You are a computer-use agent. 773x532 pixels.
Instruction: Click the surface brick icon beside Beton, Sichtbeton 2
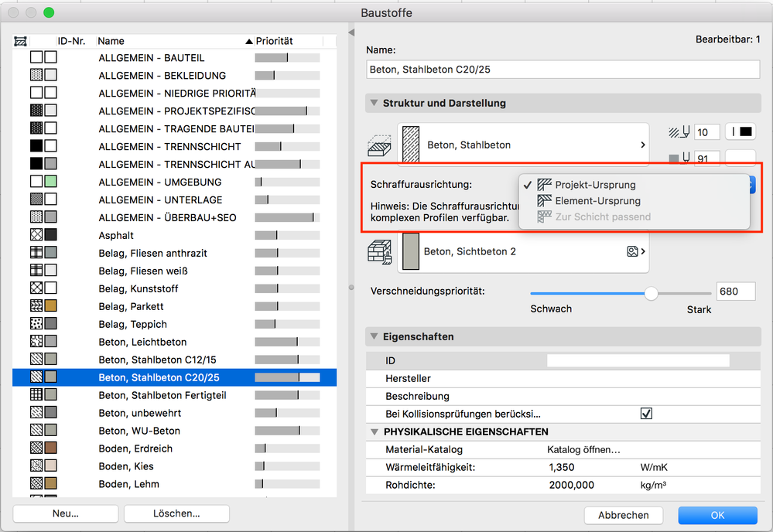(379, 252)
